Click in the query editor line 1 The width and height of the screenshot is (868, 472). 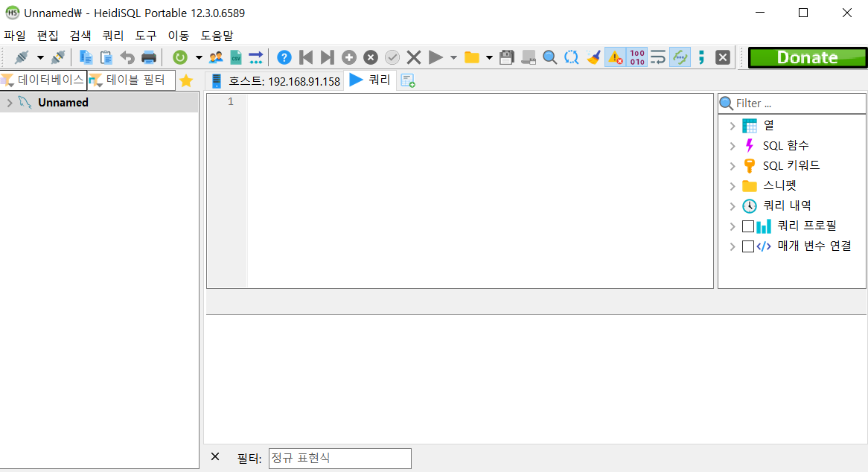coord(480,101)
